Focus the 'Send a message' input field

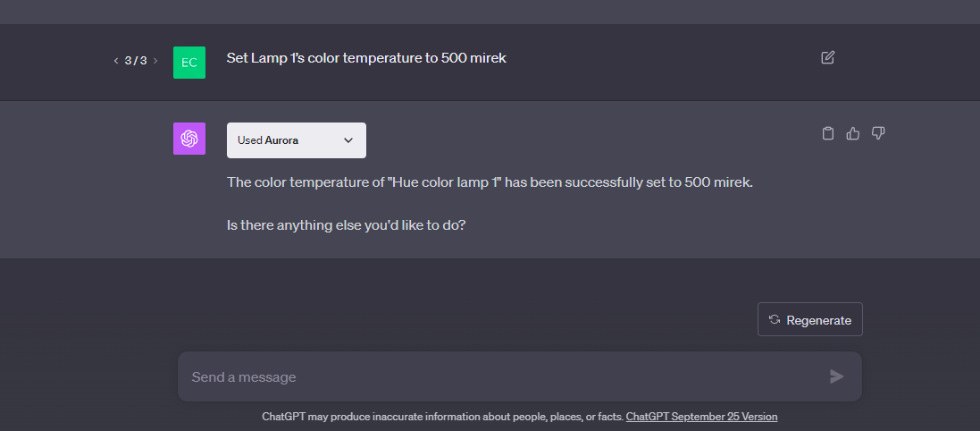pos(500,376)
